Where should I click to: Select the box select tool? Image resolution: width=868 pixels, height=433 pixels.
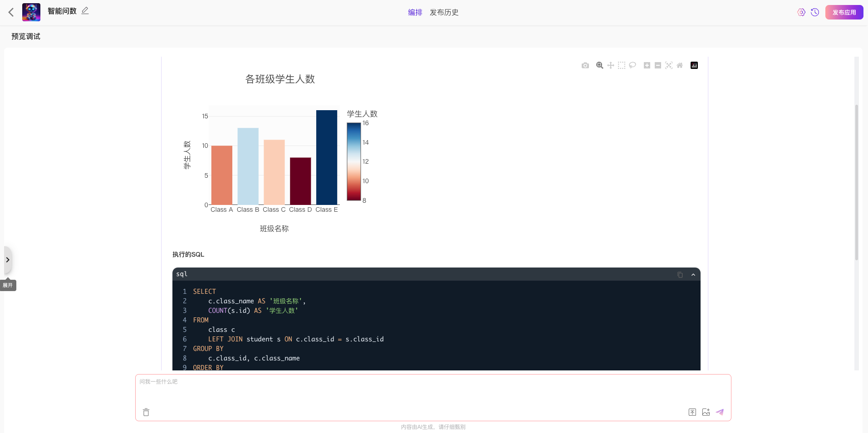coord(622,65)
